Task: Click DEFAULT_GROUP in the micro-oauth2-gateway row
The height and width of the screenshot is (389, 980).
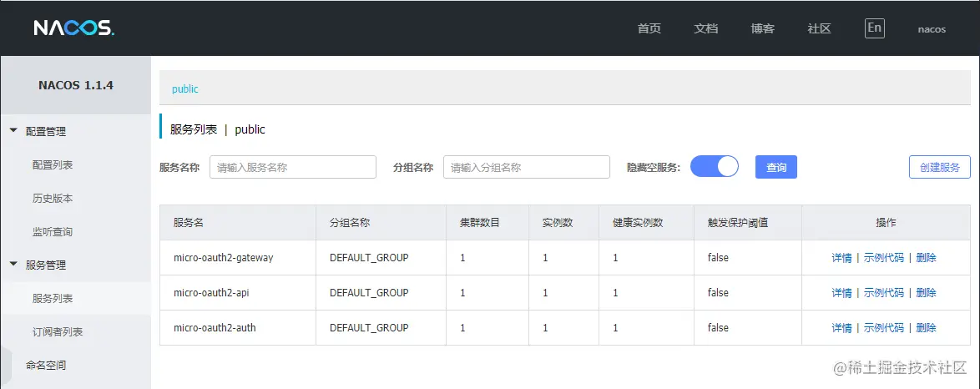Action: click(369, 258)
